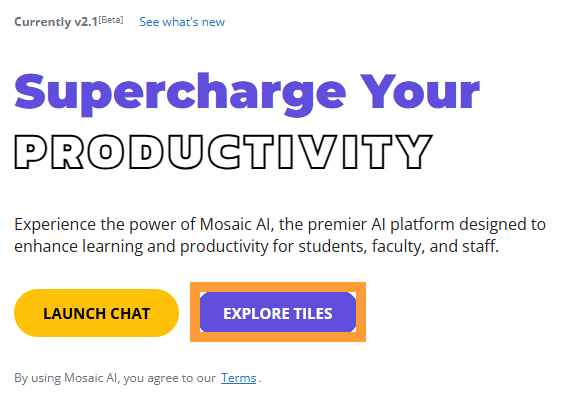Open the Terms link
575x410 pixels.
tap(238, 378)
